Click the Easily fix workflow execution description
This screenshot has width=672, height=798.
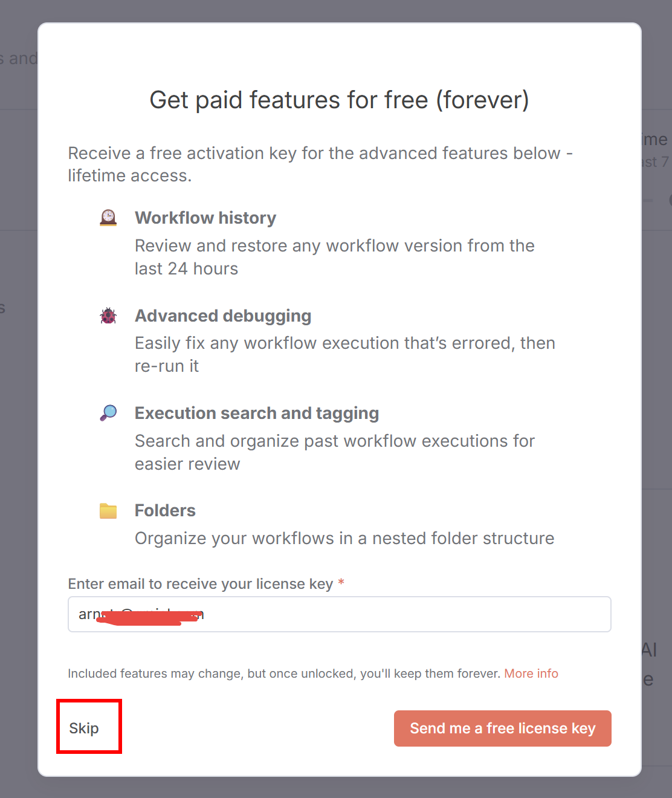coord(344,354)
